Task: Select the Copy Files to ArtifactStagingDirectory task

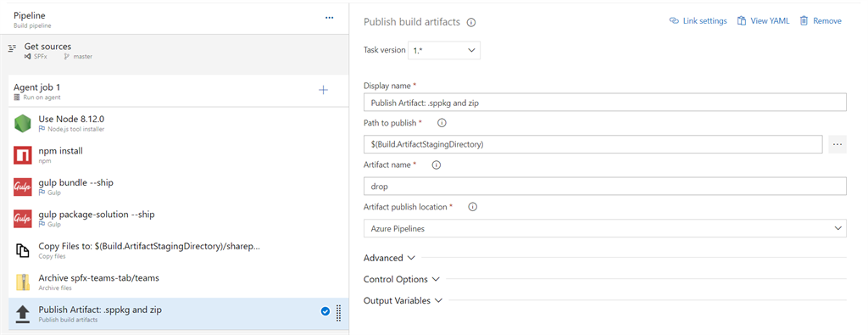Action: [x=179, y=251]
